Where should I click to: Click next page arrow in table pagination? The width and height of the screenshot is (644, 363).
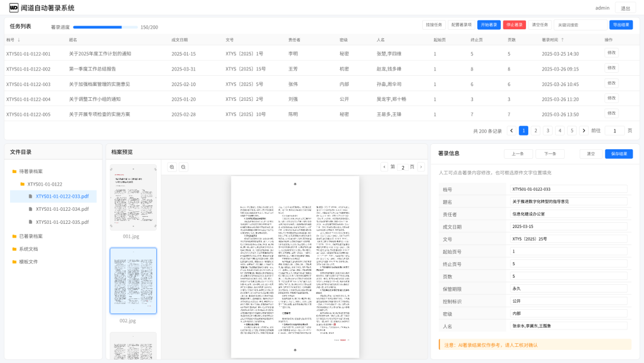coord(583,131)
